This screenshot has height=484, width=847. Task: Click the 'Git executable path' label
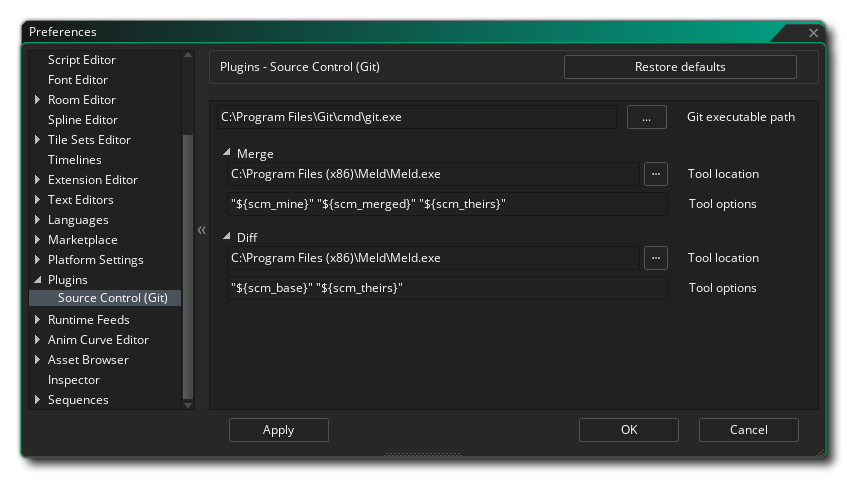tap(741, 117)
